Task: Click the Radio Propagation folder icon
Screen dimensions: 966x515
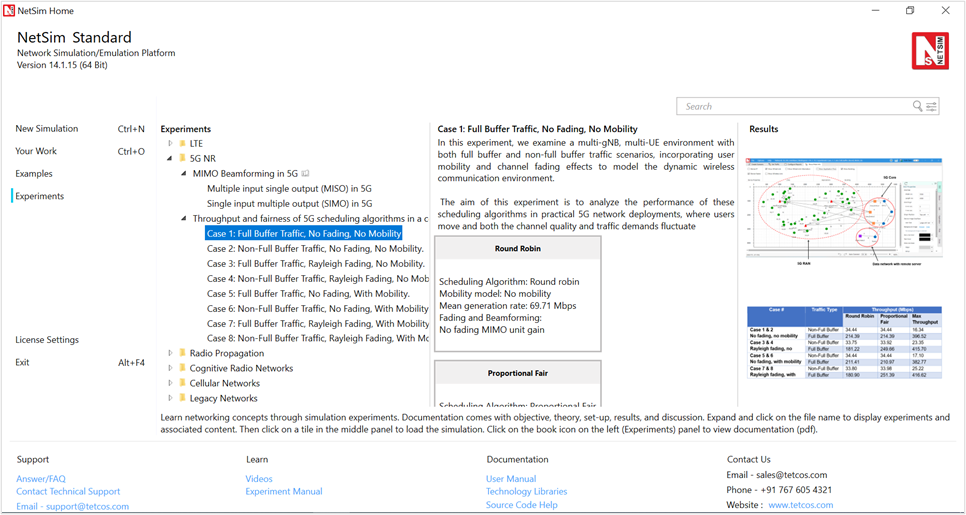Action: 182,353
